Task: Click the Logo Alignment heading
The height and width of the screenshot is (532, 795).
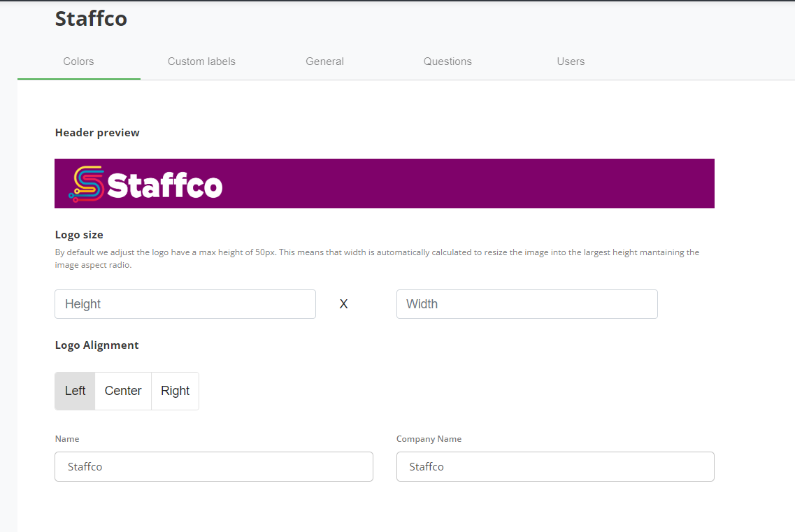Action: point(96,345)
